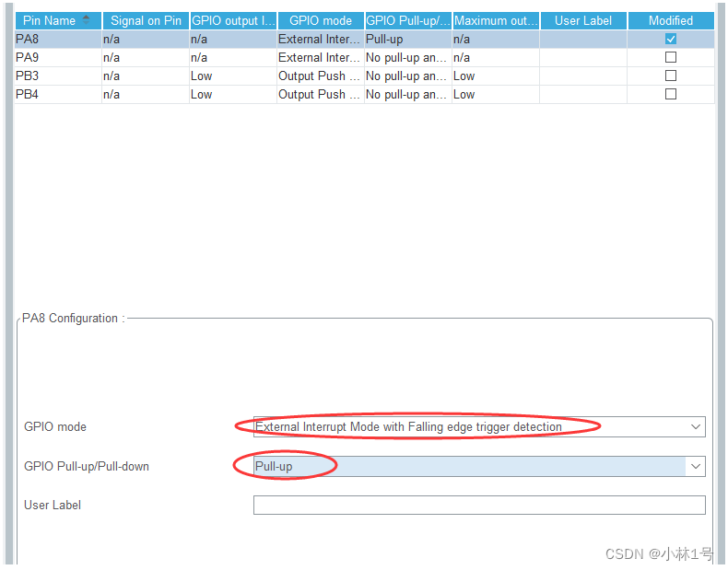
Task: Click PA9 No pull-up pull-down cell
Action: pyautogui.click(x=408, y=57)
